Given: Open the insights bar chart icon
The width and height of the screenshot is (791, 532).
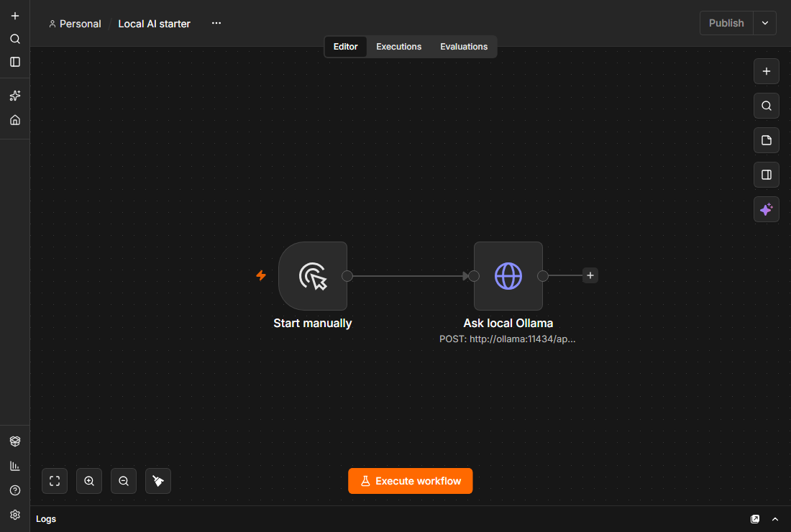Looking at the screenshot, I should pos(15,466).
